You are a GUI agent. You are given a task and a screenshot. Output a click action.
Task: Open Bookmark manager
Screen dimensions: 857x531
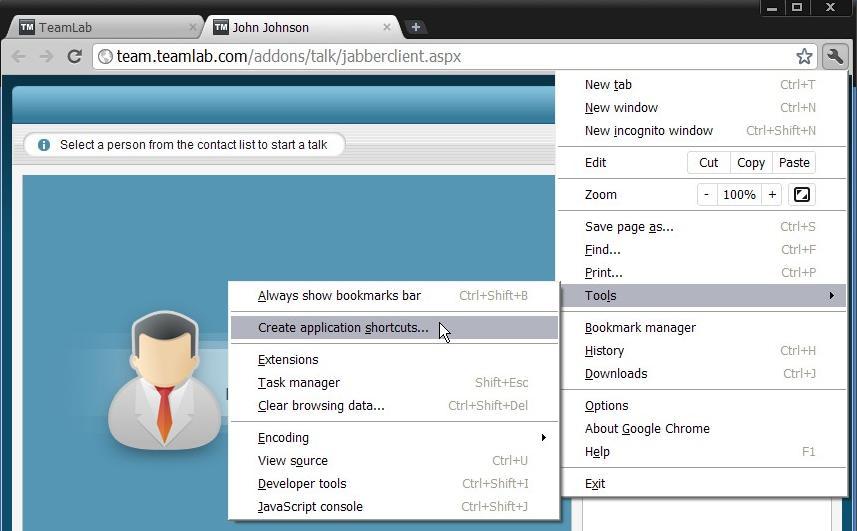click(x=701, y=328)
